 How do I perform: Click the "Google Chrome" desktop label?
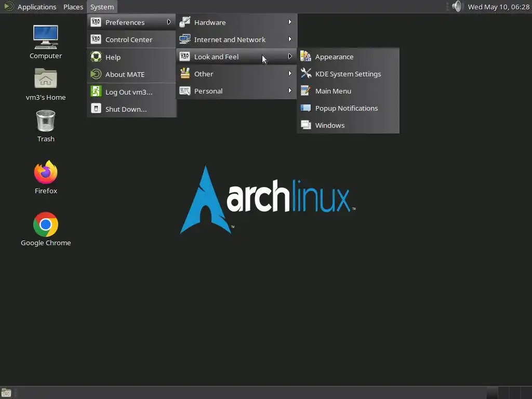coord(46,243)
